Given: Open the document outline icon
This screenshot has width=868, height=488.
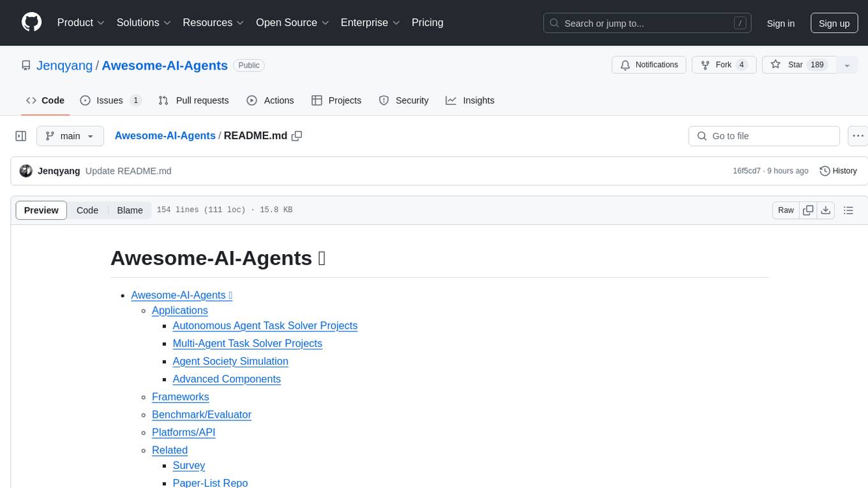Looking at the screenshot, I should pos(848,210).
